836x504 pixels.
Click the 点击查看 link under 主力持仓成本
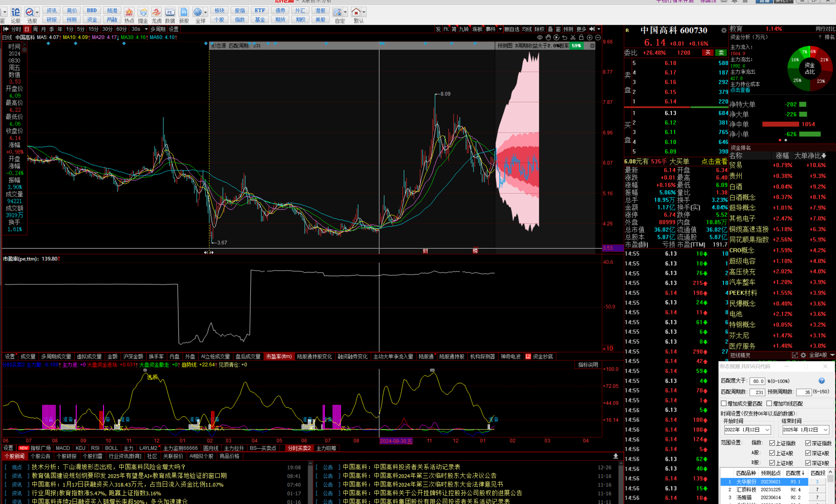click(x=740, y=90)
